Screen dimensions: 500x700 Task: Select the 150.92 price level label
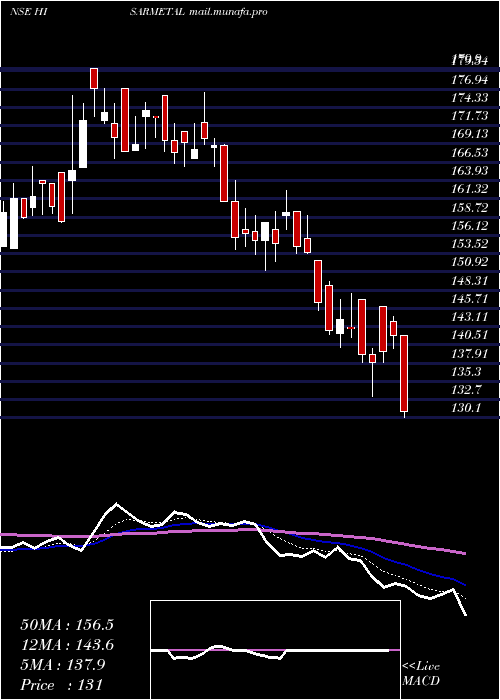(469, 262)
